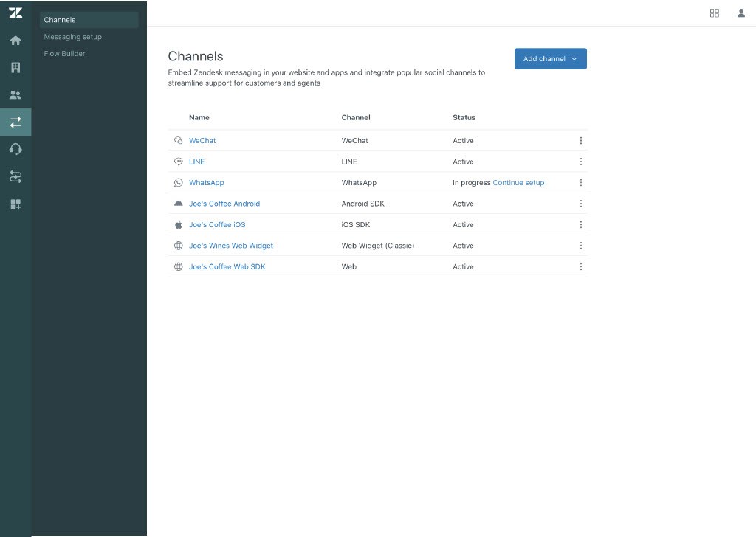Open the Objects and rules icon
756x537 pixels.
pyautogui.click(x=16, y=177)
